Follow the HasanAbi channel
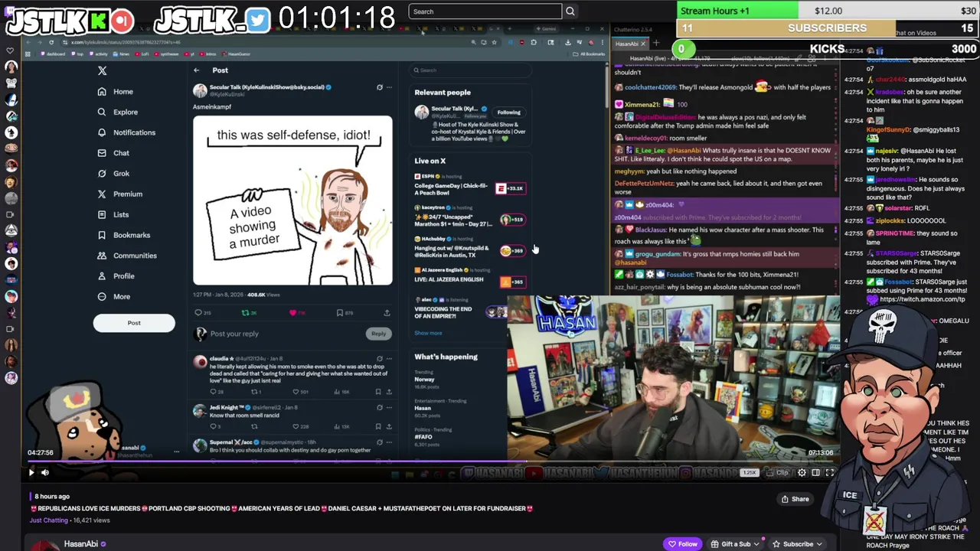Screen dimensions: 980x551 click(682, 544)
